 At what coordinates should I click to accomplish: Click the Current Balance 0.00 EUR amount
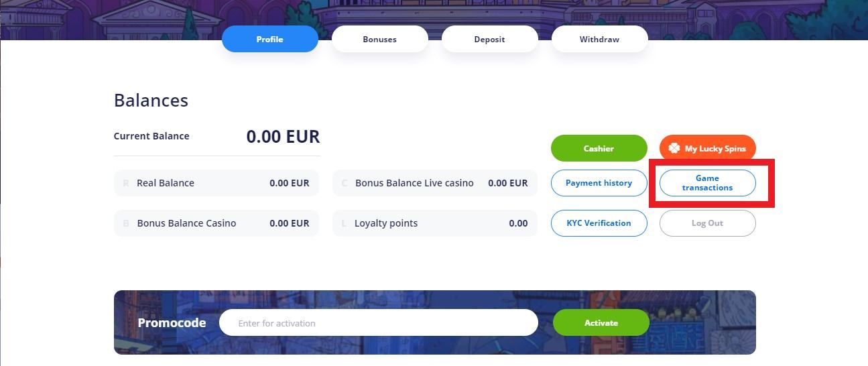click(283, 137)
